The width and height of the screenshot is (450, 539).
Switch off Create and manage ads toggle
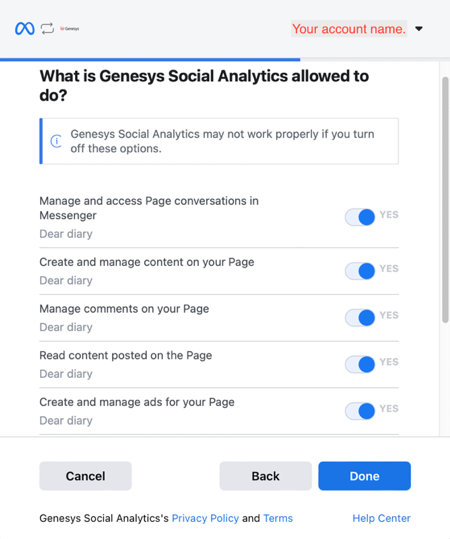360,411
